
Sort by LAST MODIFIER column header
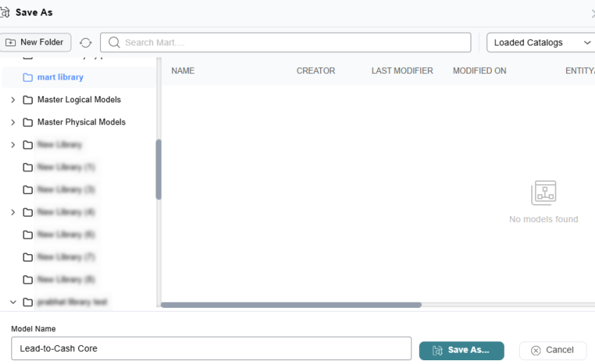[x=402, y=71]
